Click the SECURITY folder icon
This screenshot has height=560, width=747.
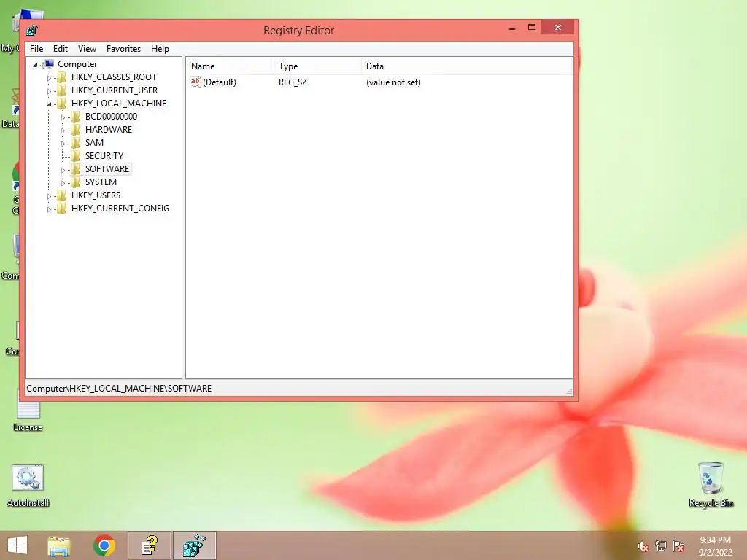(75, 156)
